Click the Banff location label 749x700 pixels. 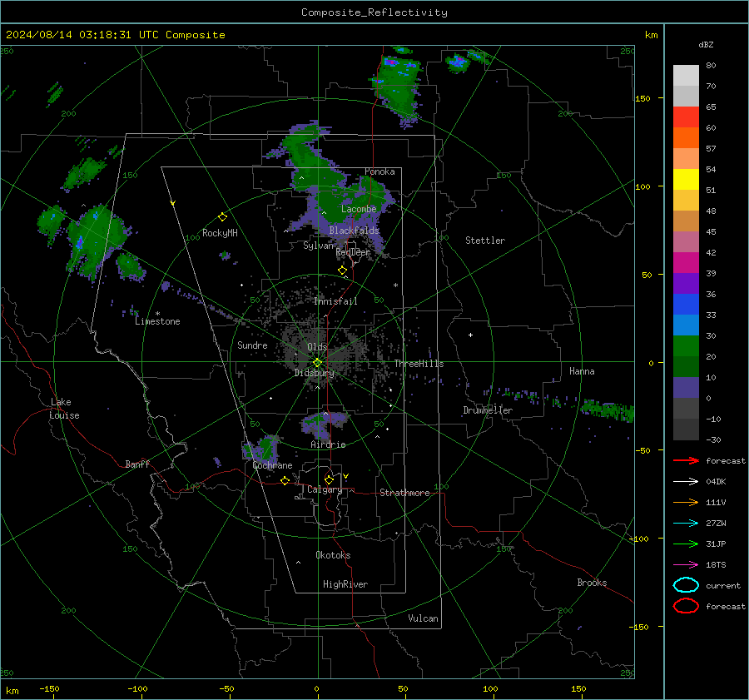(x=137, y=464)
